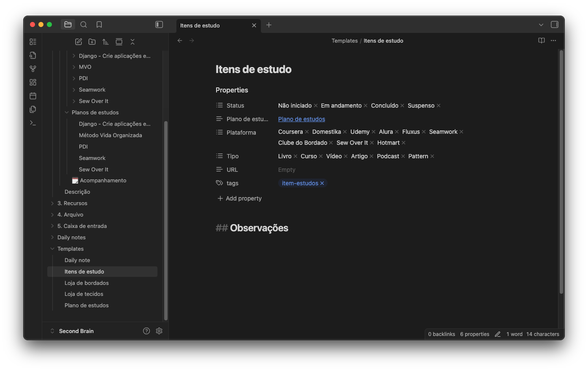The height and width of the screenshot is (371, 588).
Task: Click the empty URL property field
Action: coord(287,170)
